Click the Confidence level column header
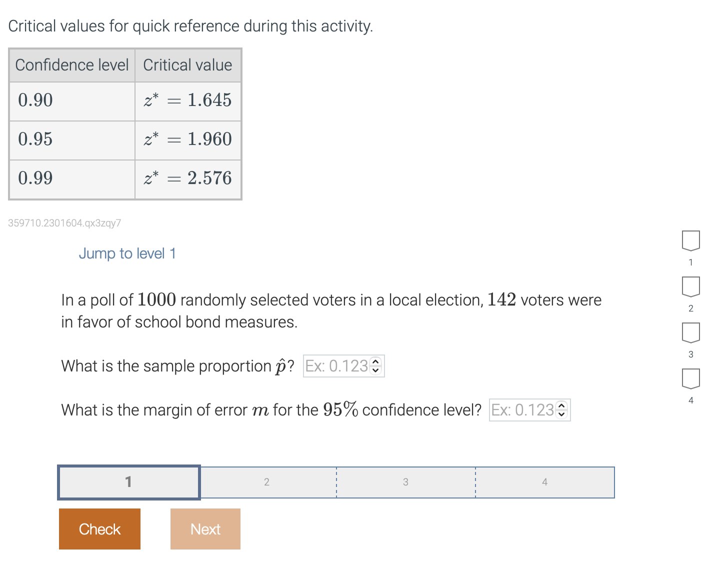Image resolution: width=711 pixels, height=588 pixels. point(71,65)
